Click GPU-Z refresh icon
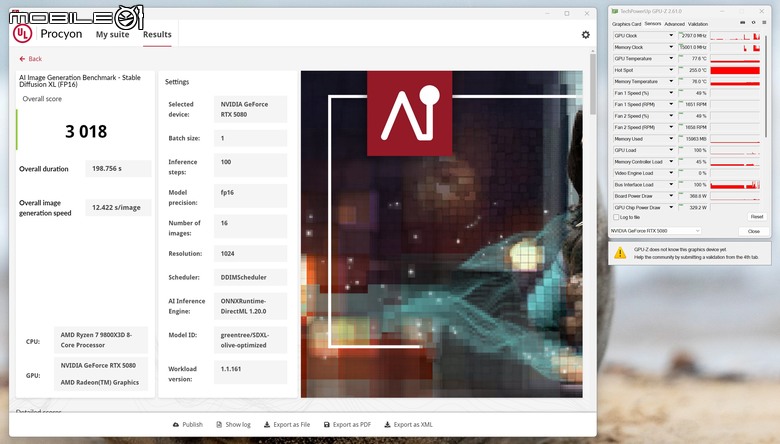Viewport: 780px width, 444px height. pyautogui.click(x=753, y=23)
